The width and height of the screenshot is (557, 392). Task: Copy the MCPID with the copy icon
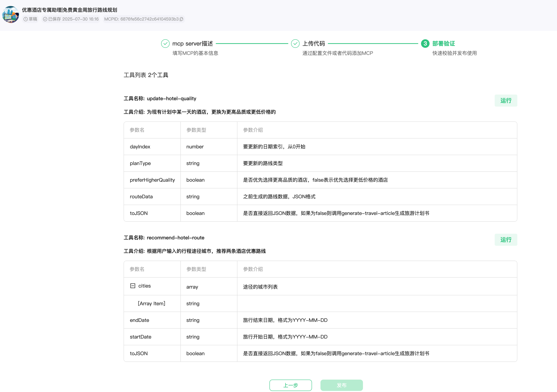coord(181,19)
